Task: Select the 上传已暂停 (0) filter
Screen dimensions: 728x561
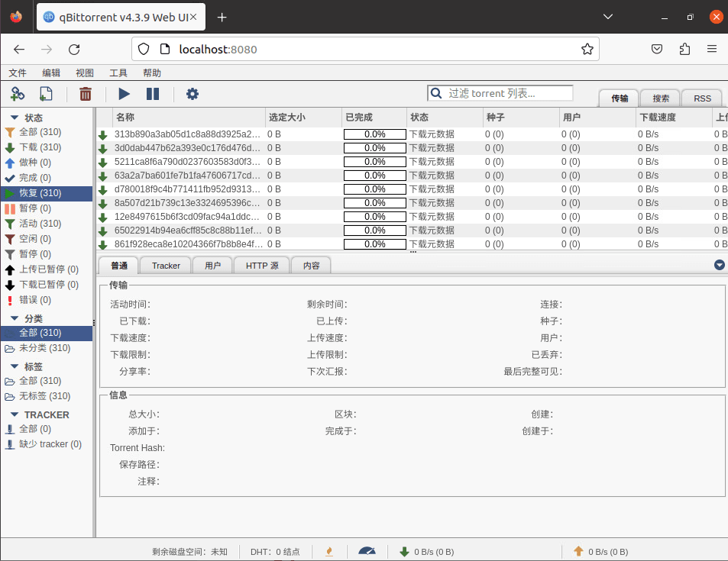Action: click(x=47, y=269)
